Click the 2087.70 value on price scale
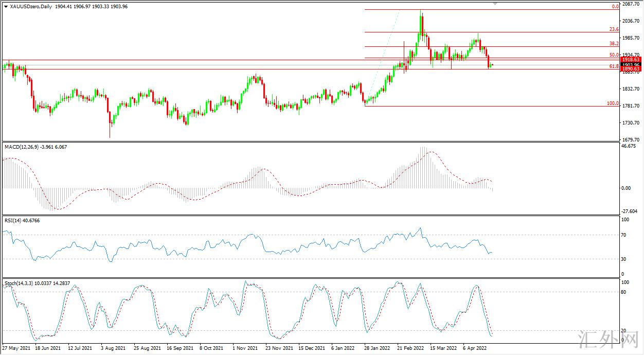 point(631,4)
